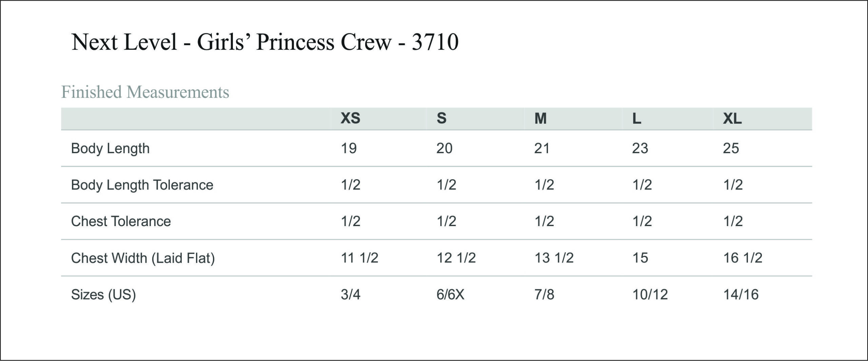
Task: Select the M chest width 13 1/2
Action: tap(554, 258)
